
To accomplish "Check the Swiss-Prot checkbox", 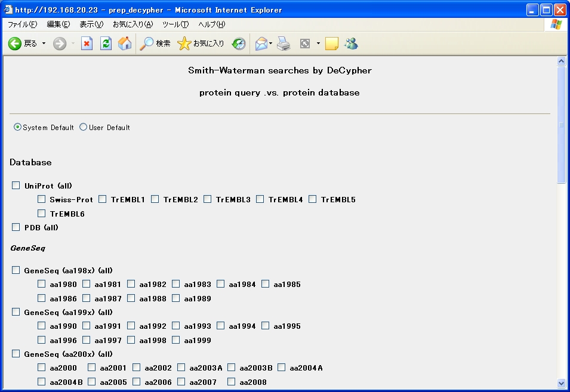I will point(41,199).
